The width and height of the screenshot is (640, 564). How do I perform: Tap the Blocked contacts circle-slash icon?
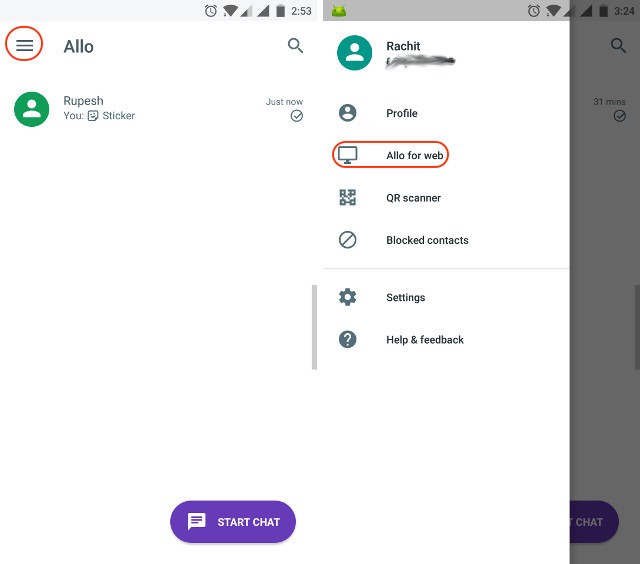[347, 240]
